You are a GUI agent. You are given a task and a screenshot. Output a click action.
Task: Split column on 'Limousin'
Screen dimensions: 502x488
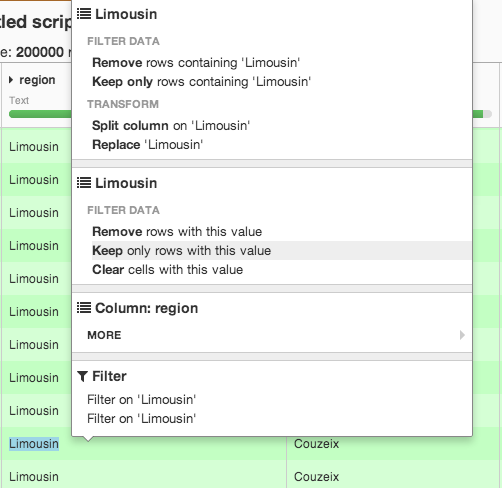pos(171,126)
